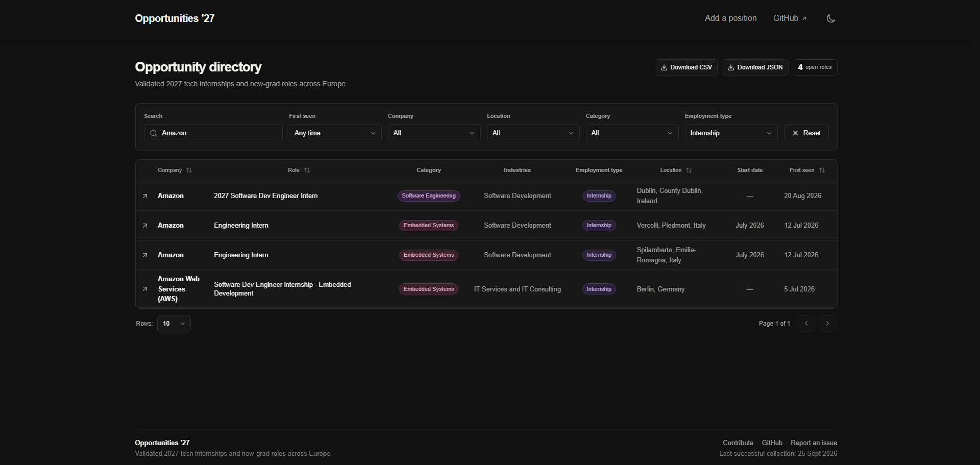Open the First seen dropdown

(x=335, y=133)
